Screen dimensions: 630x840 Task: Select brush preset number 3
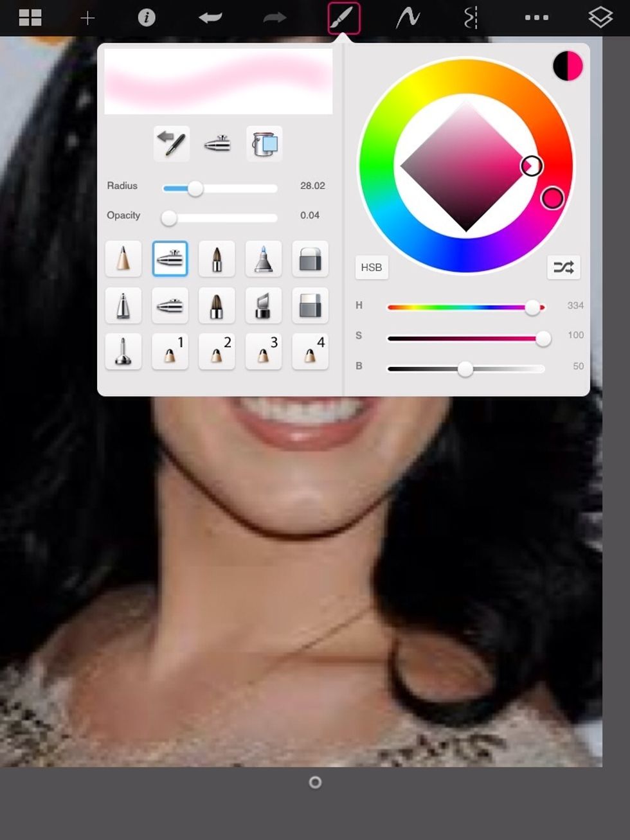click(264, 352)
